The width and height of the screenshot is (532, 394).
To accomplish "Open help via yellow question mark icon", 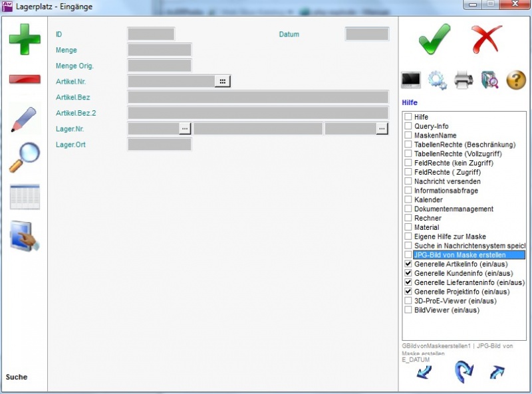I will (x=516, y=80).
